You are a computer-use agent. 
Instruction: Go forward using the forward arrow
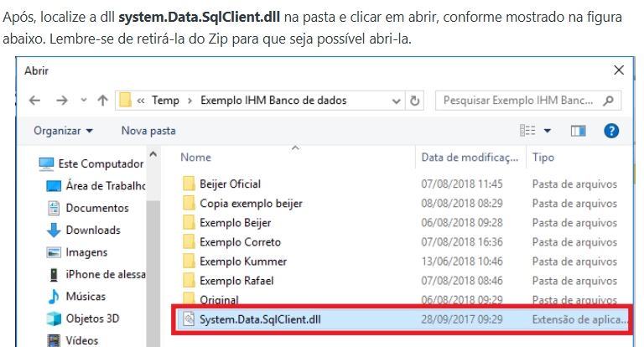tap(62, 101)
